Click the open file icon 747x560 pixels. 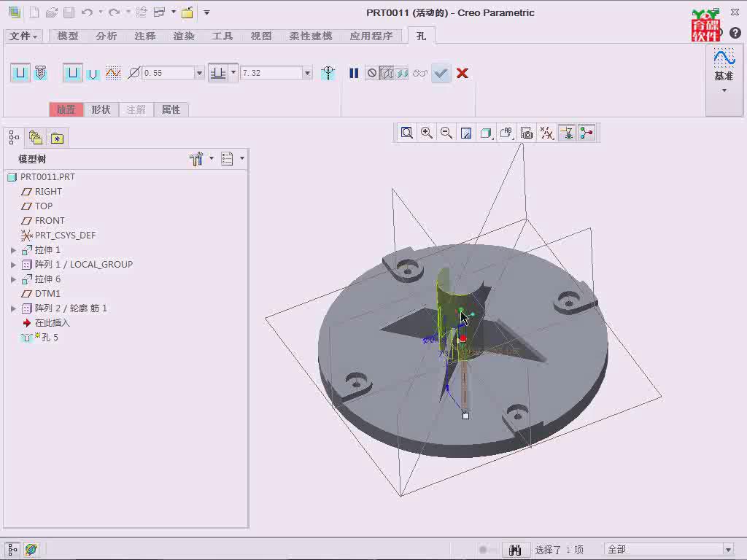point(52,12)
